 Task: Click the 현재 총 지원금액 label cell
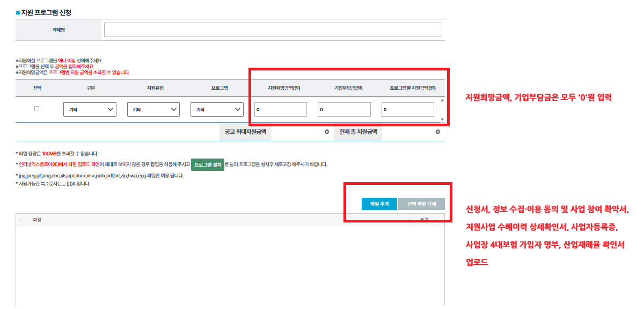click(358, 132)
